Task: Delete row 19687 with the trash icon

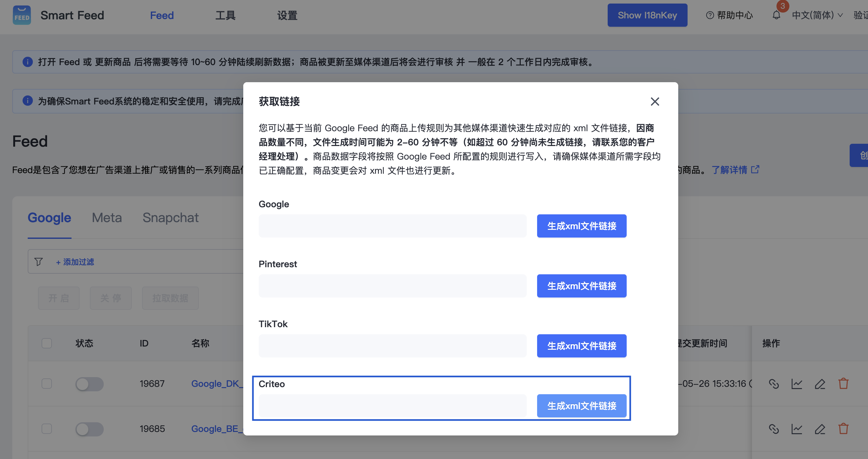Action: [x=844, y=384]
